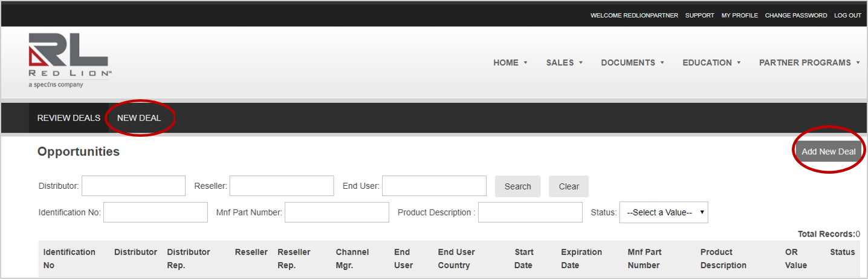Screen dimensions: 868x279
Task: Log out of the partner portal
Action: [x=847, y=16]
